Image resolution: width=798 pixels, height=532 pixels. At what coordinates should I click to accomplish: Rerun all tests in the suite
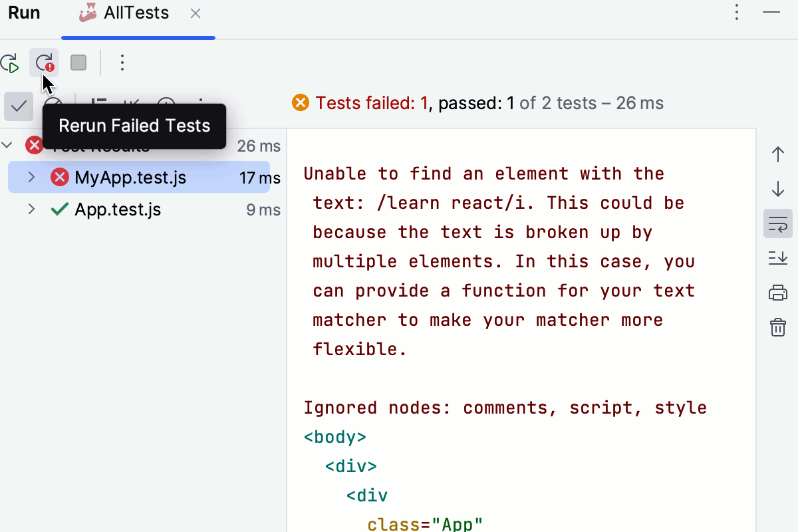coord(10,63)
